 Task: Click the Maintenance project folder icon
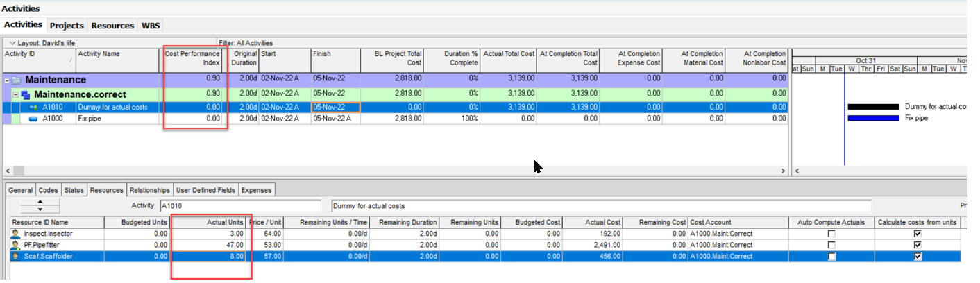pyautogui.click(x=17, y=80)
